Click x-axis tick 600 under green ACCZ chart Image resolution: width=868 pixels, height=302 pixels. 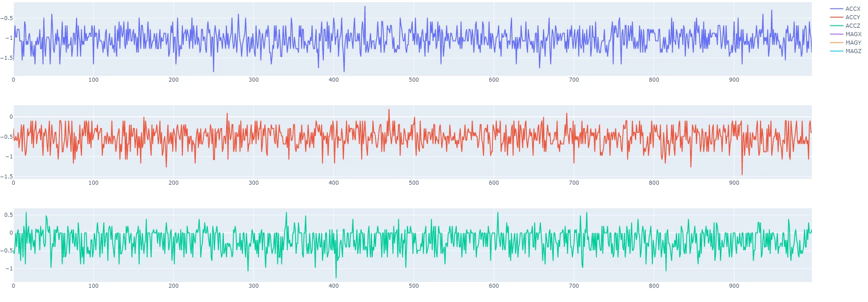[494, 286]
